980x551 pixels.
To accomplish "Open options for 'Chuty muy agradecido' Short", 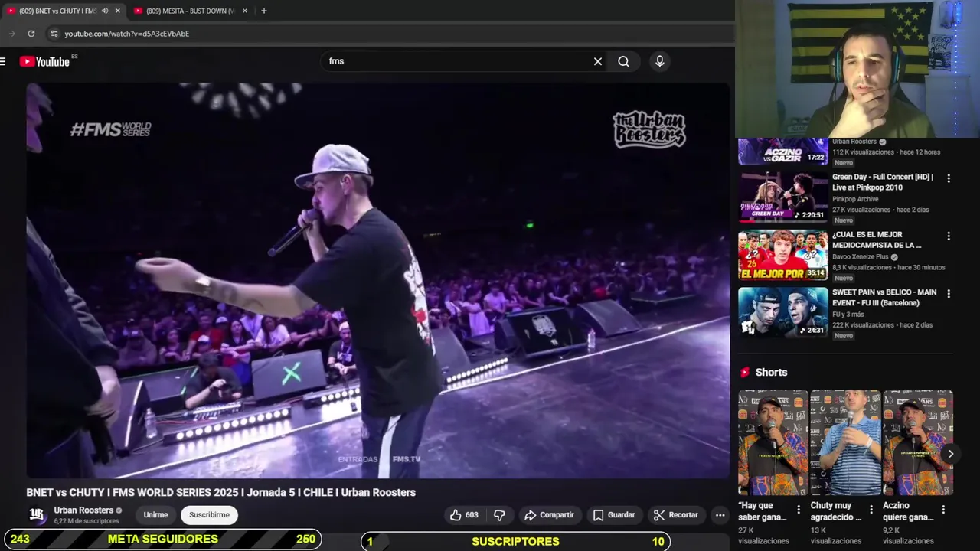I will pyautogui.click(x=871, y=510).
